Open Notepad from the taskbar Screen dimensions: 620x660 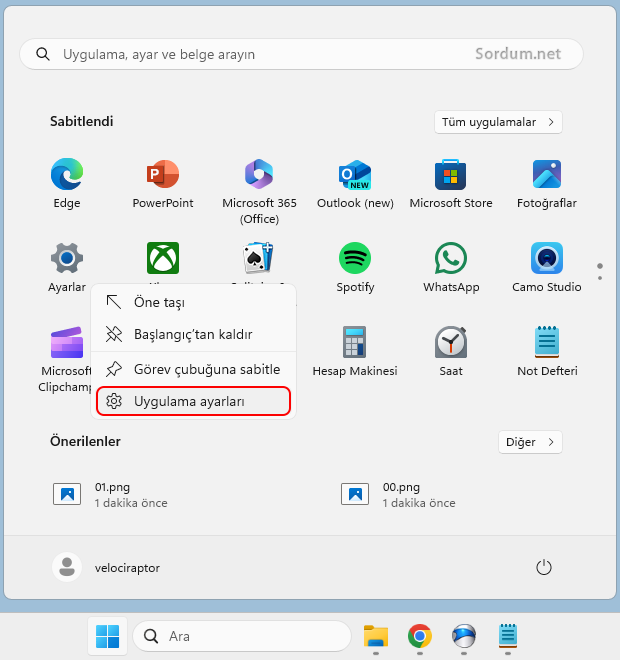coord(508,636)
